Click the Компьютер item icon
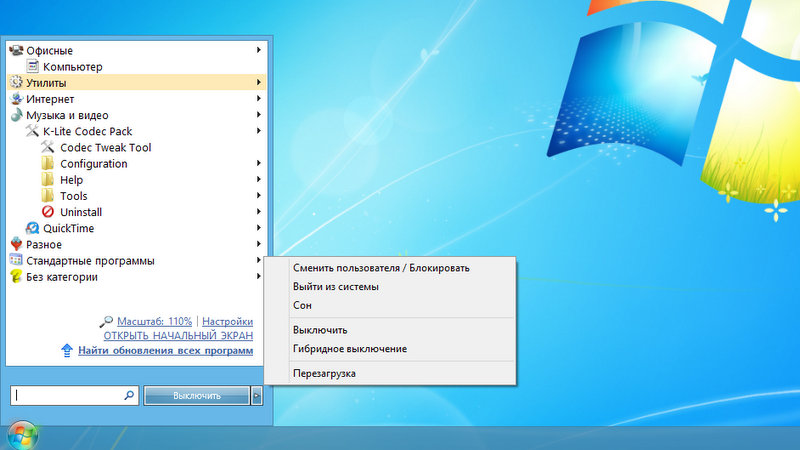 pos(33,66)
